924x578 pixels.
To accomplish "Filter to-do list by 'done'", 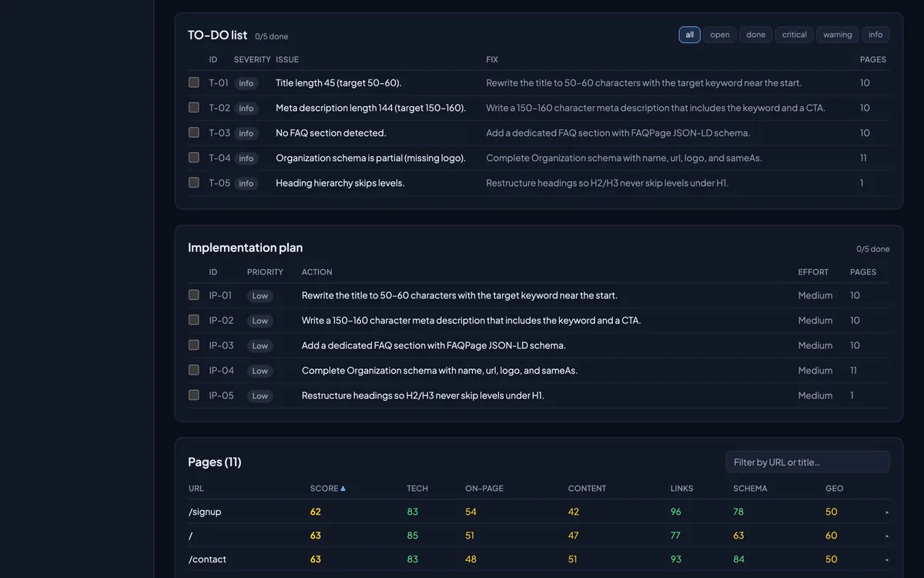I will (756, 35).
